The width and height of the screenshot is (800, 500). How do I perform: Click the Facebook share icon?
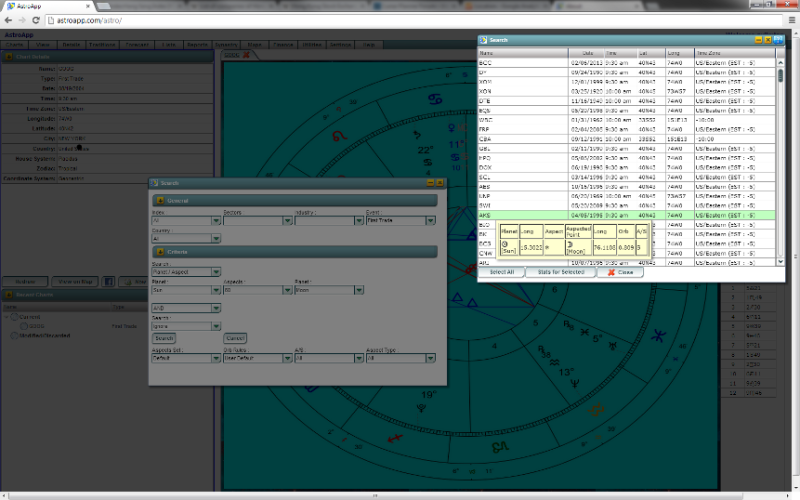pyautogui.click(x=108, y=281)
